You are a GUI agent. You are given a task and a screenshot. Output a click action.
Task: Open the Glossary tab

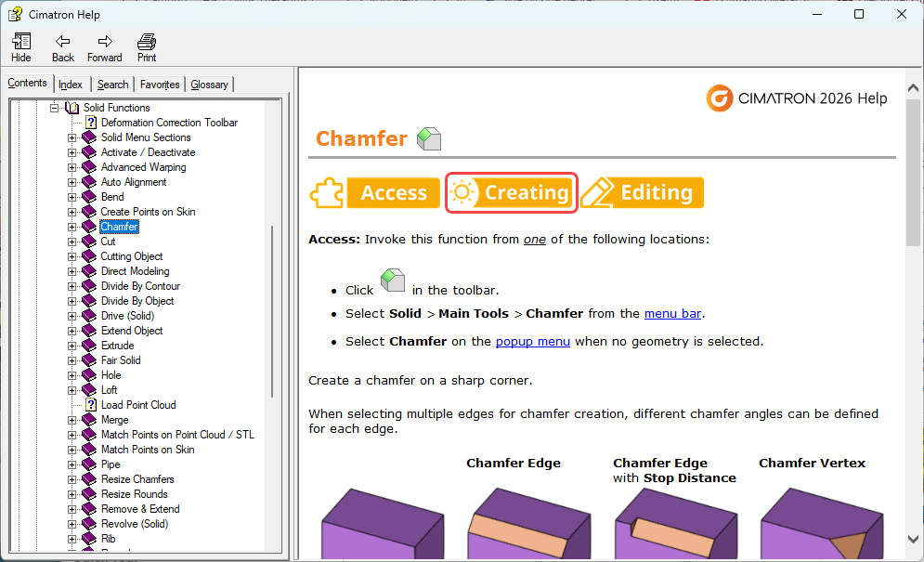[209, 85]
